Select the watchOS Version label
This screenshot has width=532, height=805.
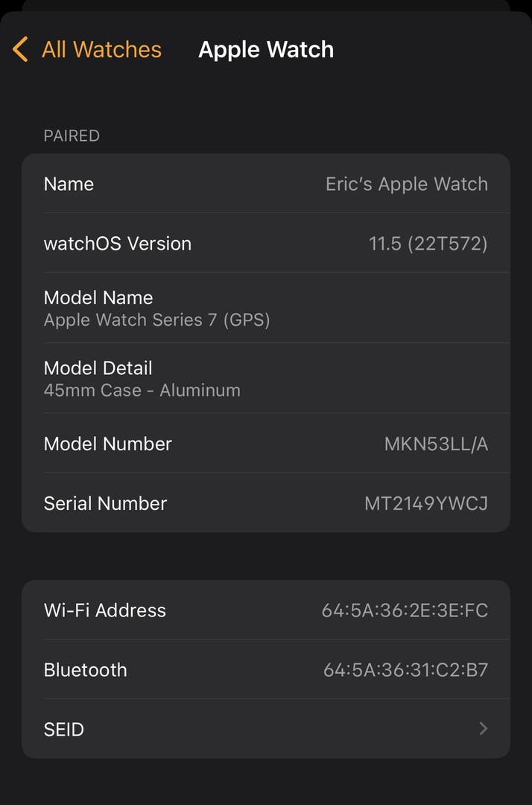click(118, 244)
